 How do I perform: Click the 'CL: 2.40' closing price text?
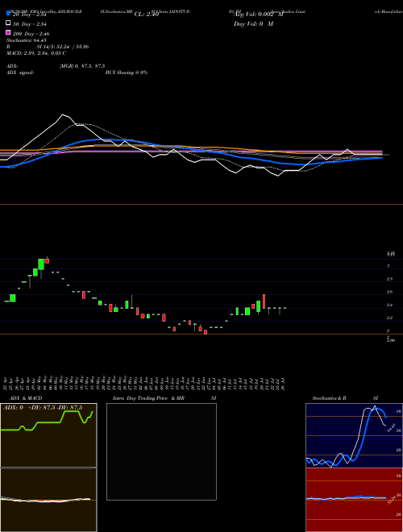click(147, 15)
